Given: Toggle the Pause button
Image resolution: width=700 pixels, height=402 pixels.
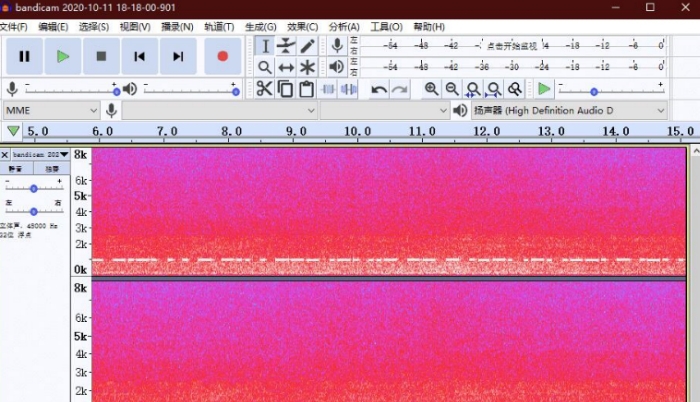Looking at the screenshot, I should click(x=24, y=57).
